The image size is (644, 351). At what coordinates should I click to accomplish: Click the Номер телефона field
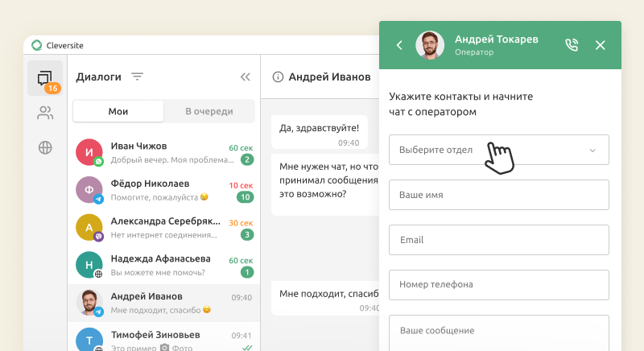tap(498, 284)
